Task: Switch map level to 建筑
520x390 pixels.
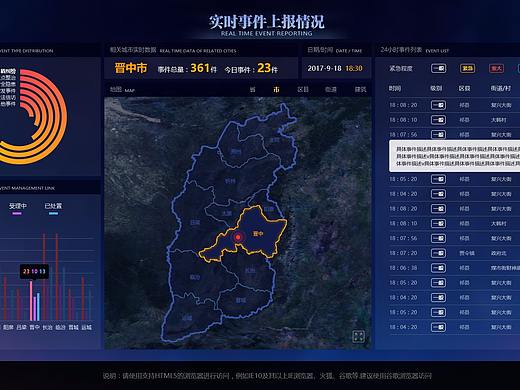Action: click(360, 89)
